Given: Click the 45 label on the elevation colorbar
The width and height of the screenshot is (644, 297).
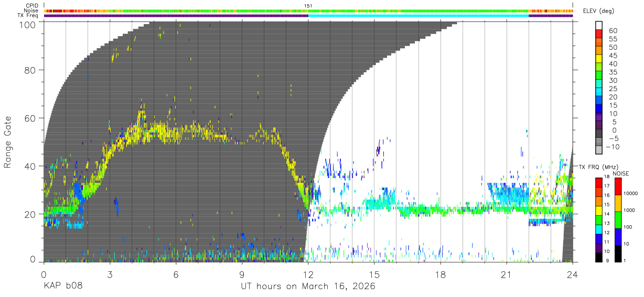Looking at the screenshot, I should [x=613, y=56].
